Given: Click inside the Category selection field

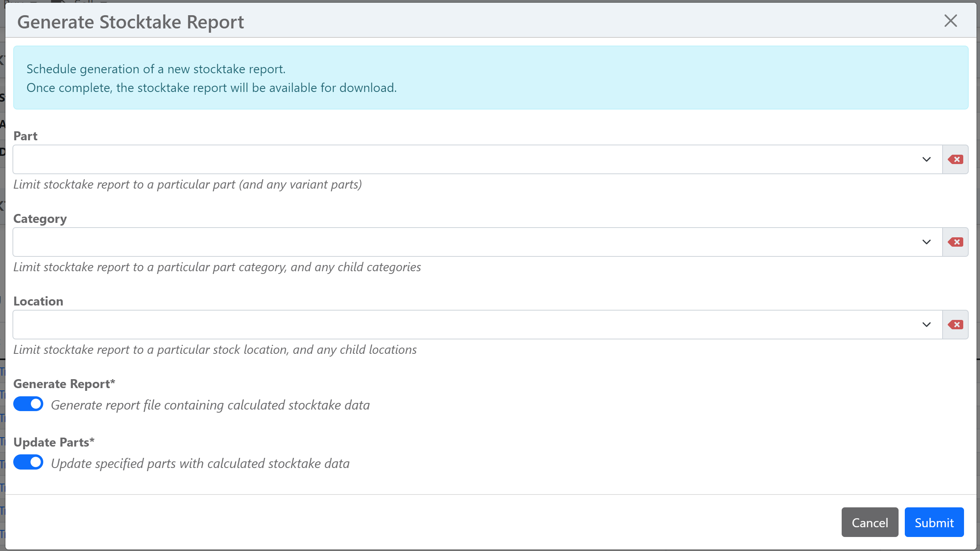Looking at the screenshot, I should (x=464, y=242).
